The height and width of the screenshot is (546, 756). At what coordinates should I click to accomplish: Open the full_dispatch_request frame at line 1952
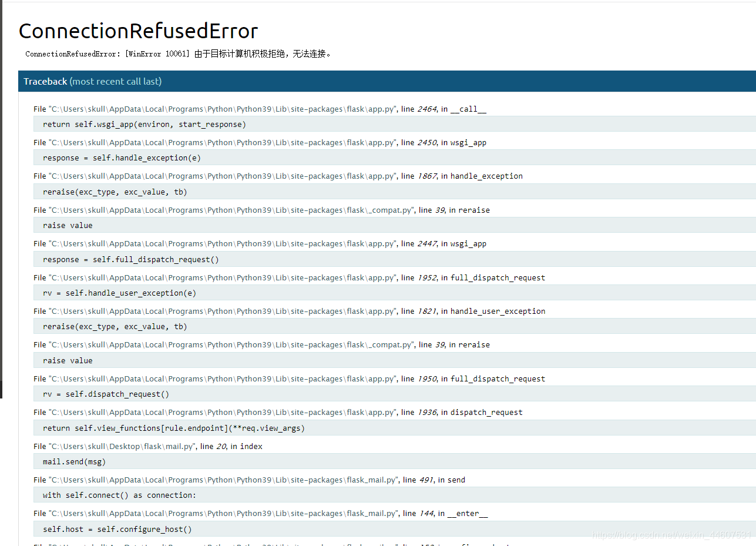point(288,277)
